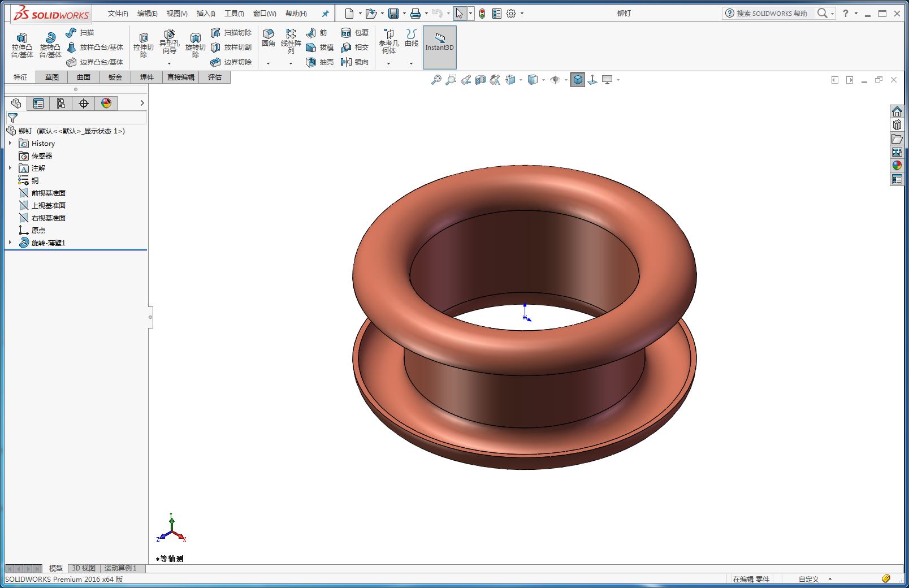Open the 曲线 curves tool
The height and width of the screenshot is (588, 909).
(412, 38)
